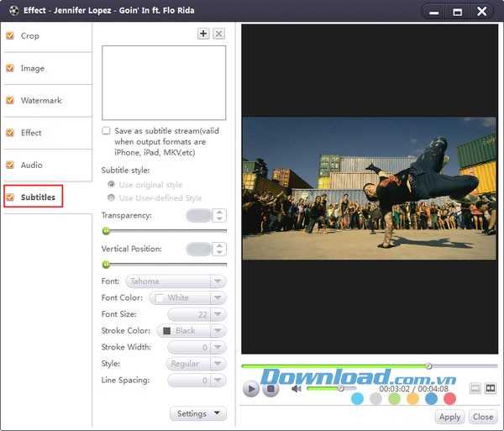Add a subtitle file with plus icon
Screen dimensions: 504x431
(203, 34)
